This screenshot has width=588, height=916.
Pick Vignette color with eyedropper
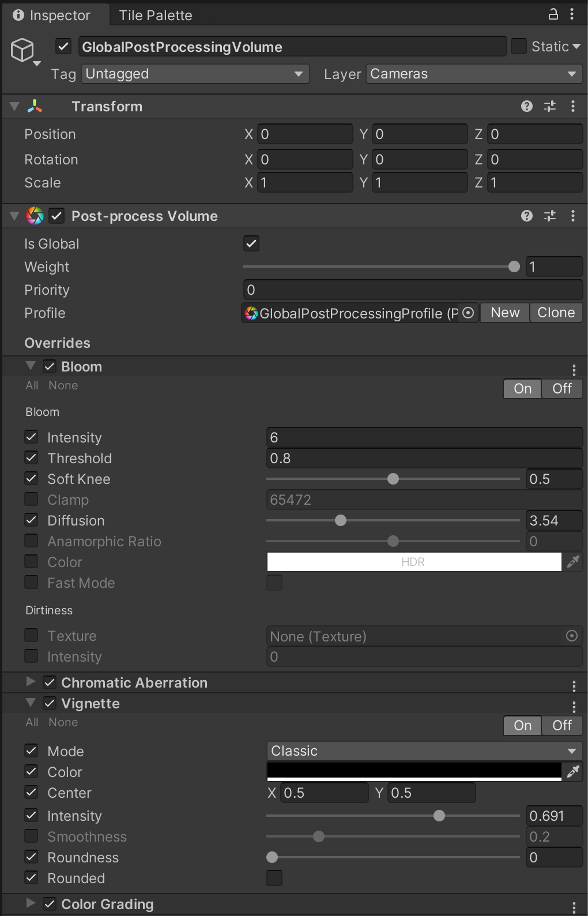(x=573, y=772)
